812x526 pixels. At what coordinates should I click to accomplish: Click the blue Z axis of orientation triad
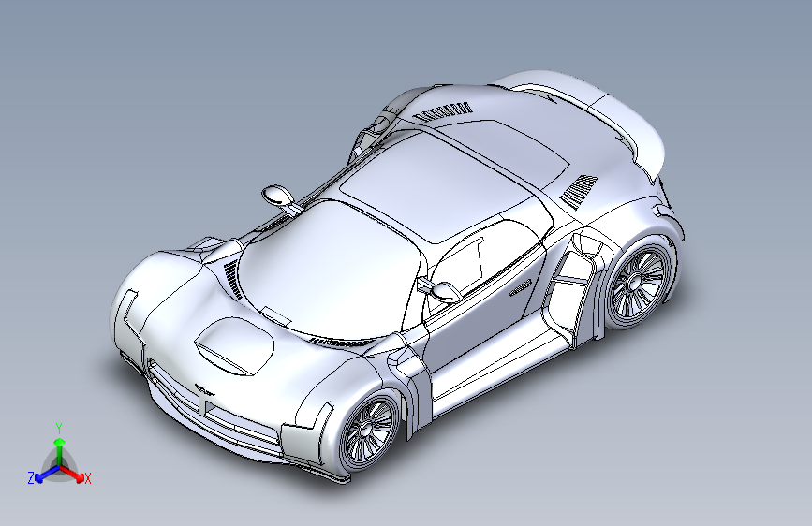(42, 475)
